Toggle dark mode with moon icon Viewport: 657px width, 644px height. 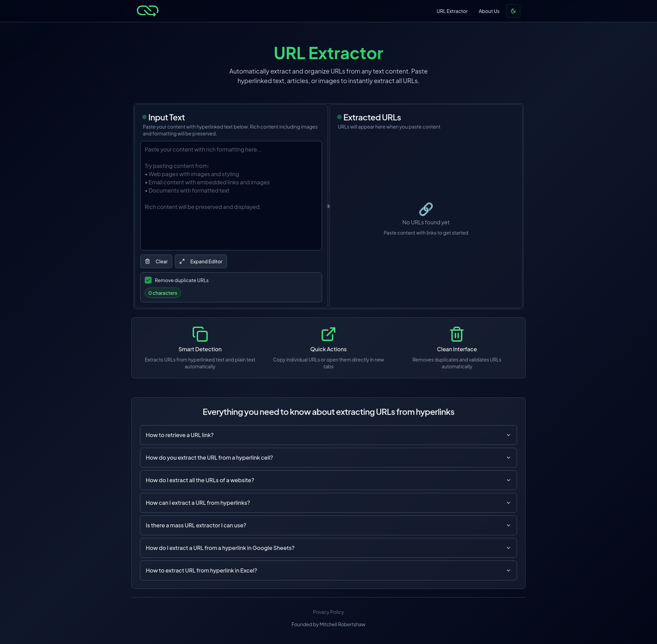[x=513, y=11]
